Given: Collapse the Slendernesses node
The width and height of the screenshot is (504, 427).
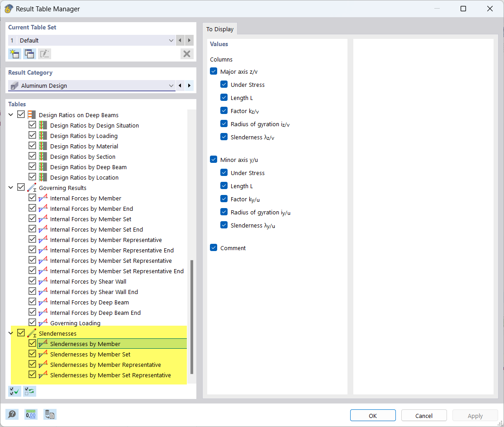Looking at the screenshot, I should pyautogui.click(x=11, y=333).
